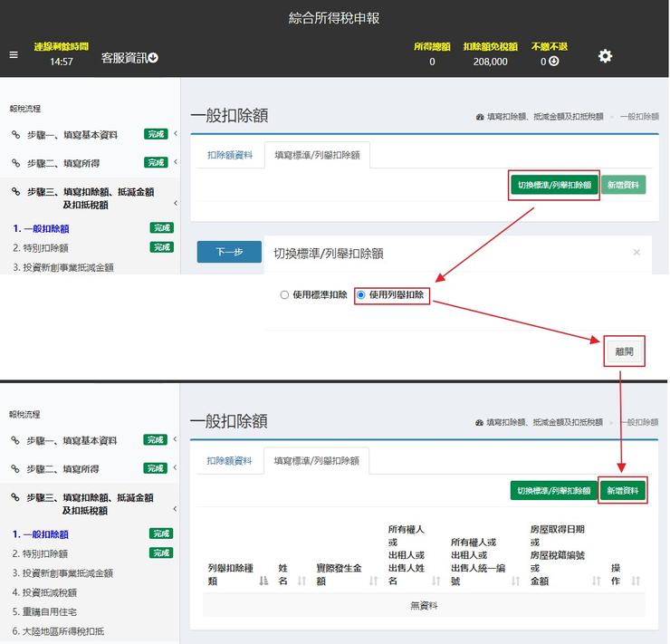
Task: Open the hamburger menu icon
Action: [x=14, y=55]
